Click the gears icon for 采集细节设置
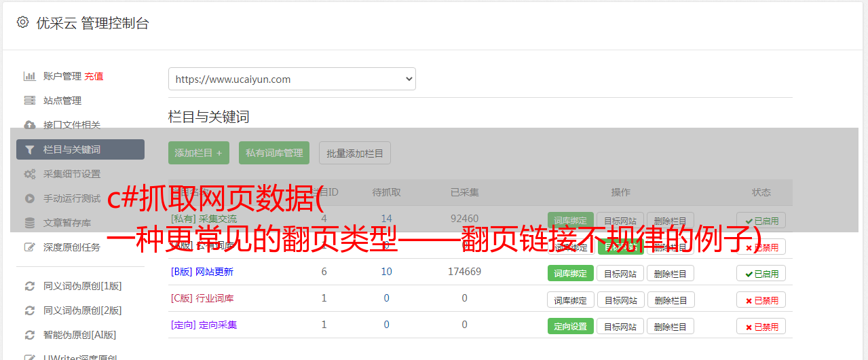 [x=29, y=174]
